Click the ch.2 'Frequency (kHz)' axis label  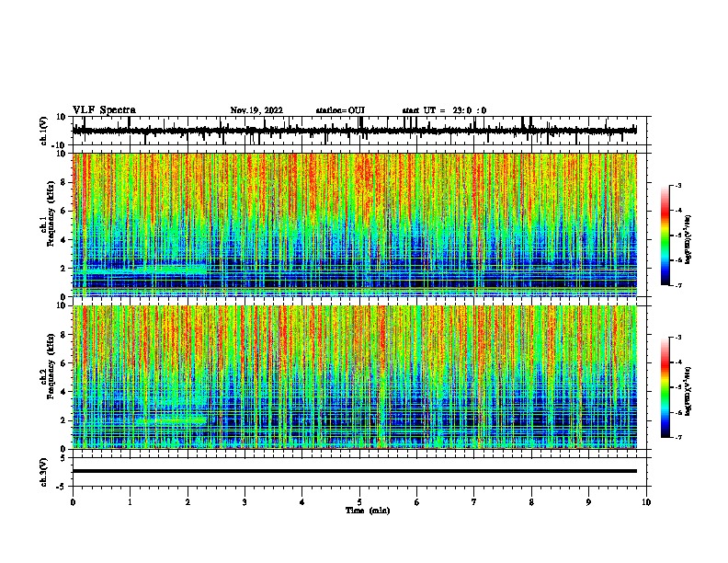pos(51,366)
